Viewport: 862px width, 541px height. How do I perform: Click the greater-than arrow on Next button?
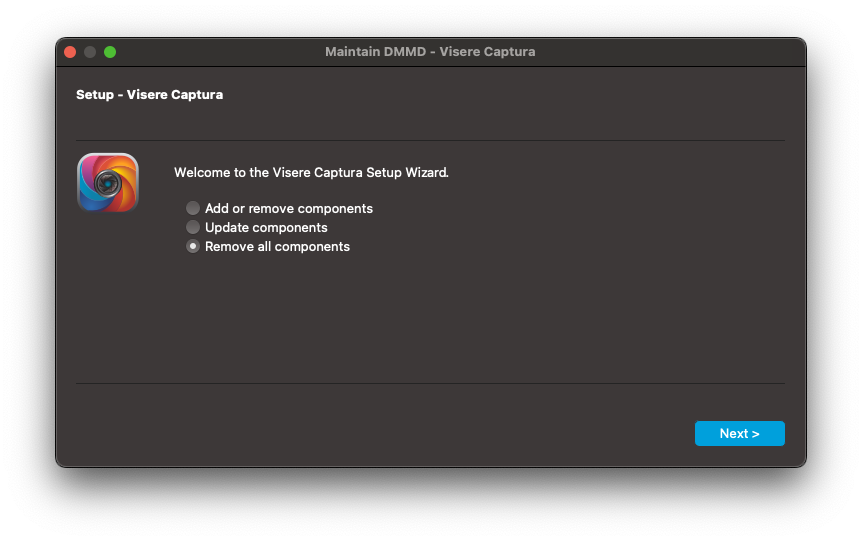[x=755, y=434]
